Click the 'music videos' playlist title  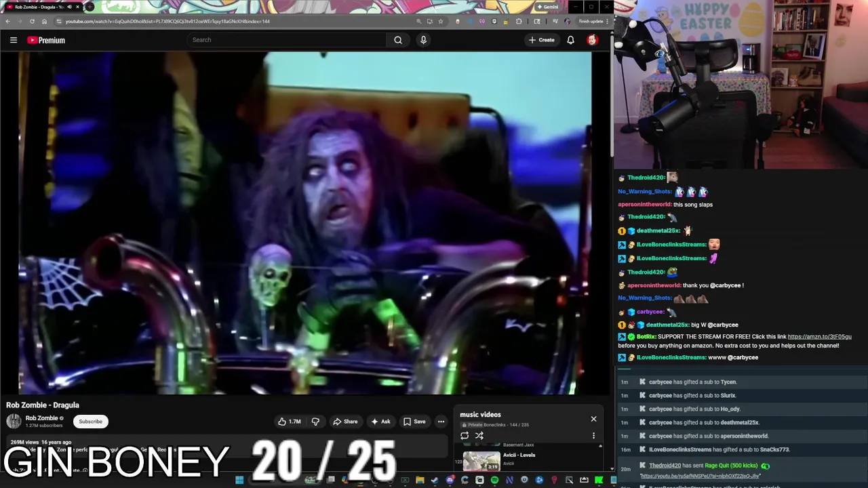coord(480,415)
